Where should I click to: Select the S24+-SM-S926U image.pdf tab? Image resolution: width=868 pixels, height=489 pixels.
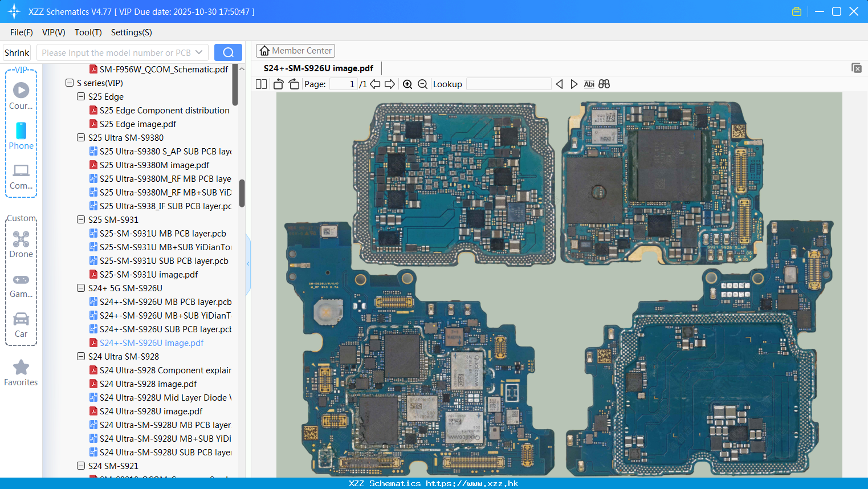[318, 68]
